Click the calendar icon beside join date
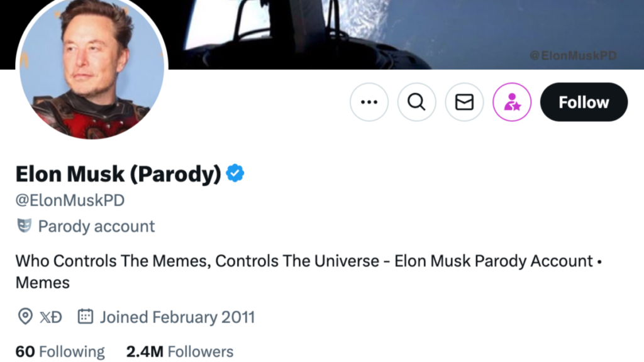This screenshot has width=644, height=362. tap(85, 317)
